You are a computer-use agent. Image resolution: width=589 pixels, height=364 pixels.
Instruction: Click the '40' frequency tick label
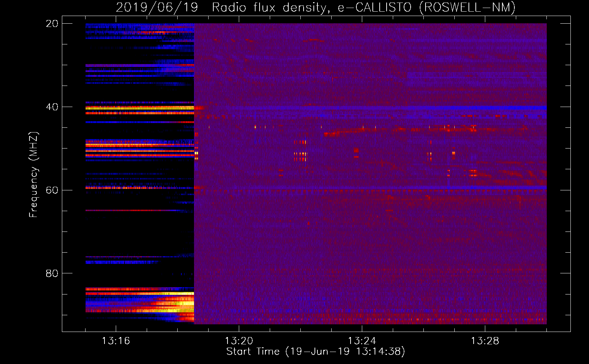click(52, 107)
